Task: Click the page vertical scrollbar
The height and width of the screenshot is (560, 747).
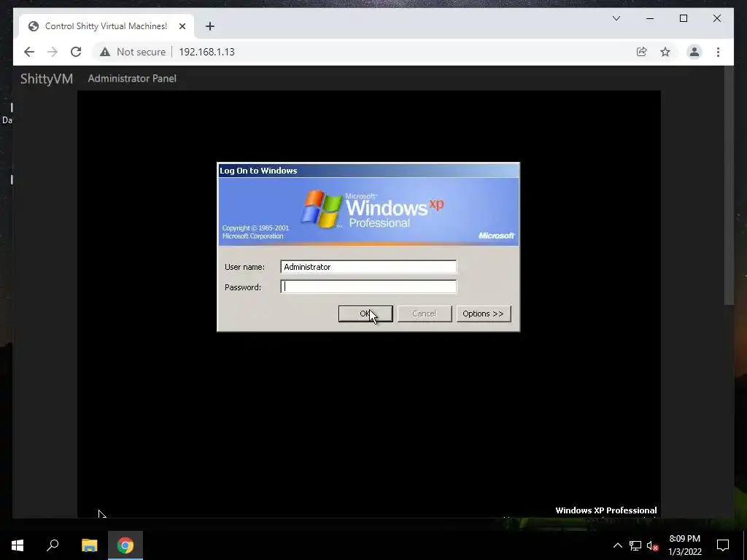Action: pos(729,186)
